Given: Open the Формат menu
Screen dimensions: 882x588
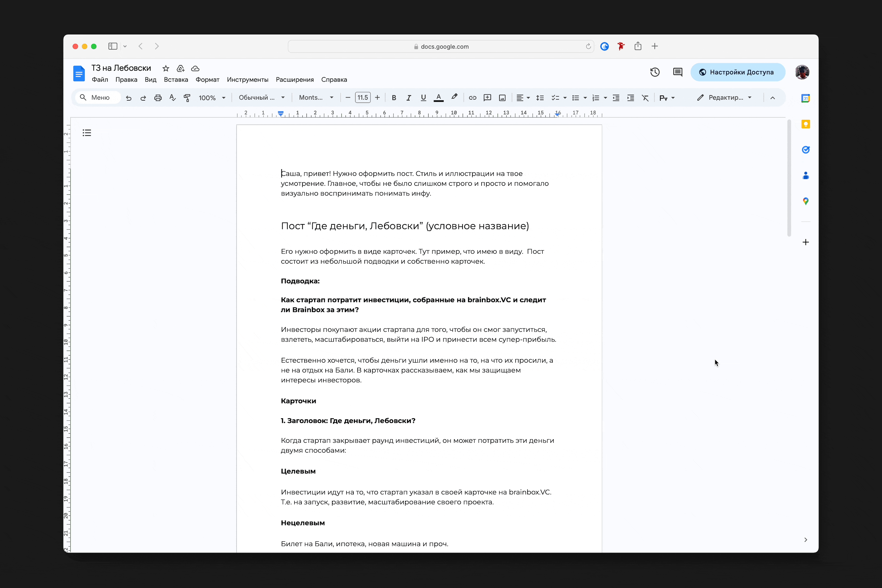Looking at the screenshot, I should point(207,80).
